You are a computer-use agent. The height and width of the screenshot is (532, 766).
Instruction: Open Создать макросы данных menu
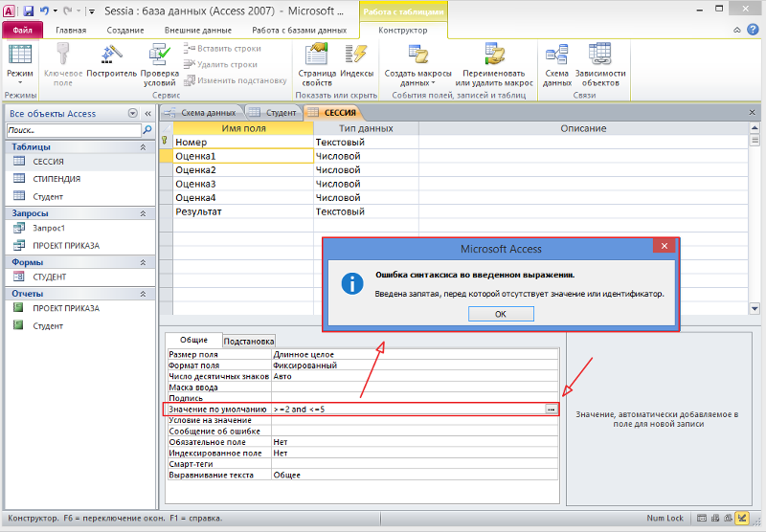(418, 64)
